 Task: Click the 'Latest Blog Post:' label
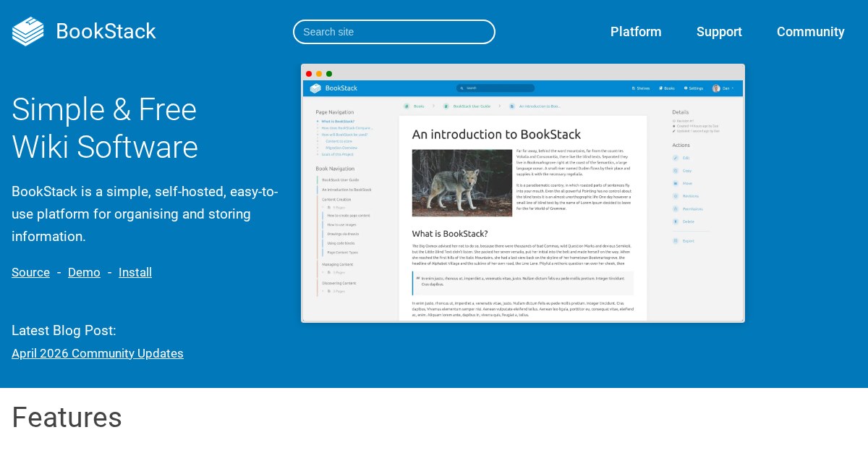pyautogui.click(x=64, y=331)
